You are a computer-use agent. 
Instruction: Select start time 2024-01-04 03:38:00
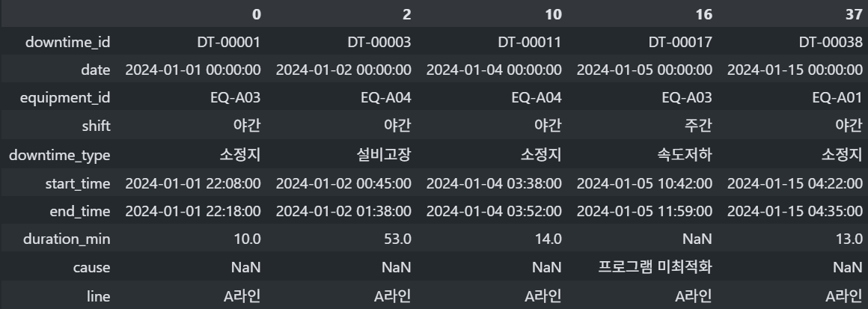[493, 183]
